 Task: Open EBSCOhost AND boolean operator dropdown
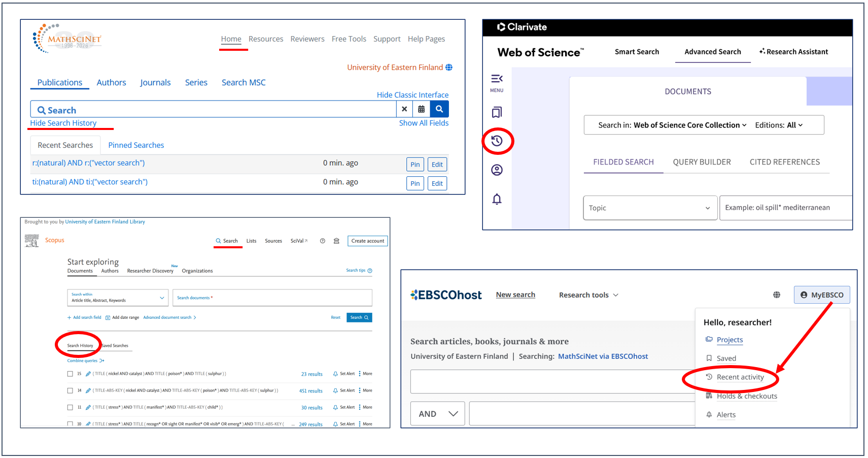(438, 414)
